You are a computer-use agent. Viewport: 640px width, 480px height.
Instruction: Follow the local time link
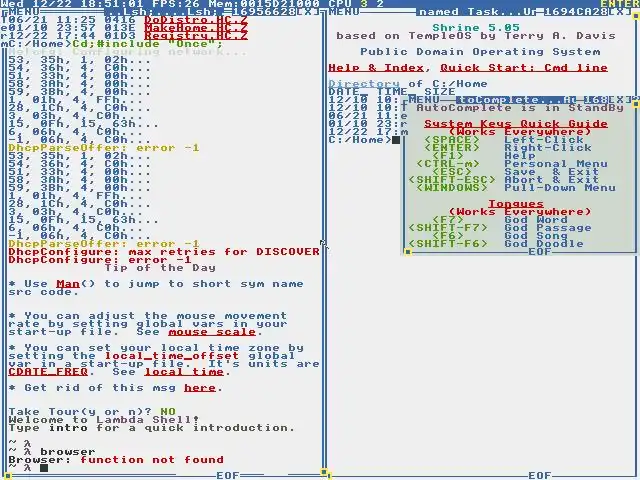(x=184, y=372)
